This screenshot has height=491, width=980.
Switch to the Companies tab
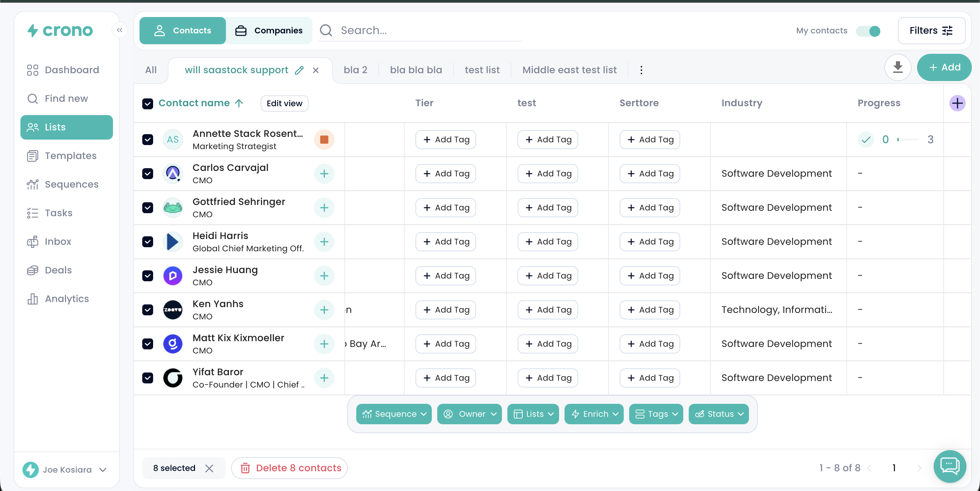[x=269, y=30]
